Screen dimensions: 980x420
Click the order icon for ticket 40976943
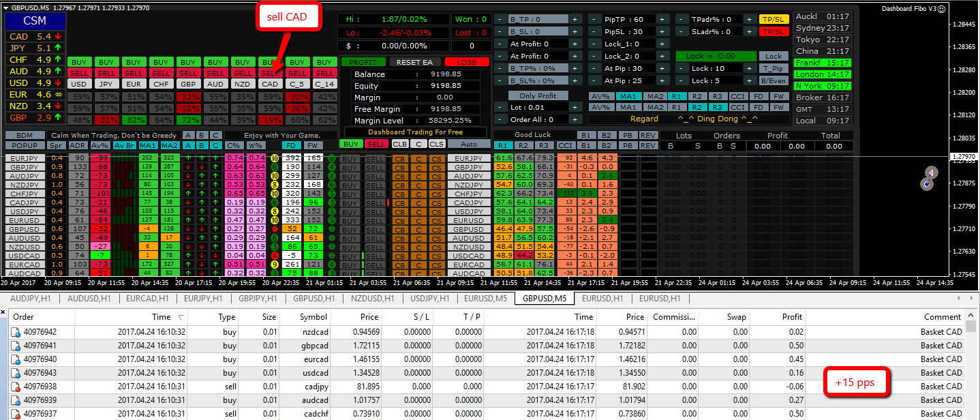(15, 373)
